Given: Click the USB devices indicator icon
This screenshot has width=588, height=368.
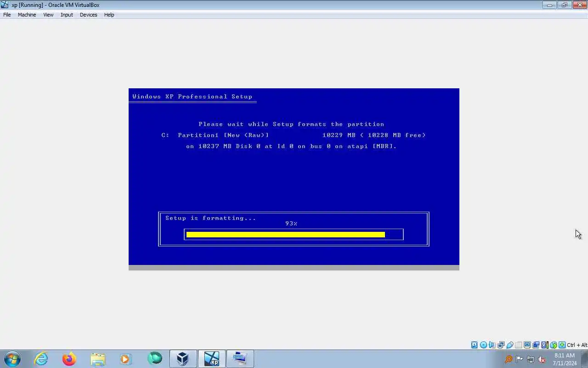Looking at the screenshot, I should pos(510,345).
